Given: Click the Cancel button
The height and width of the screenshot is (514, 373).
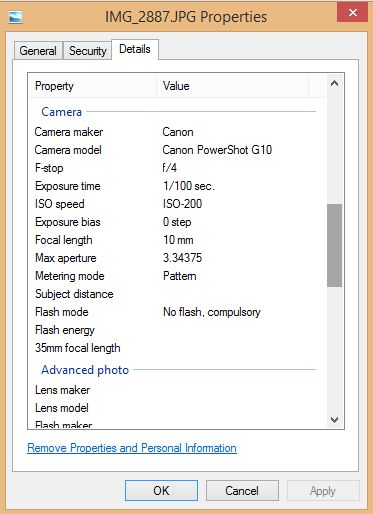Looking at the screenshot, I should click(x=242, y=490).
